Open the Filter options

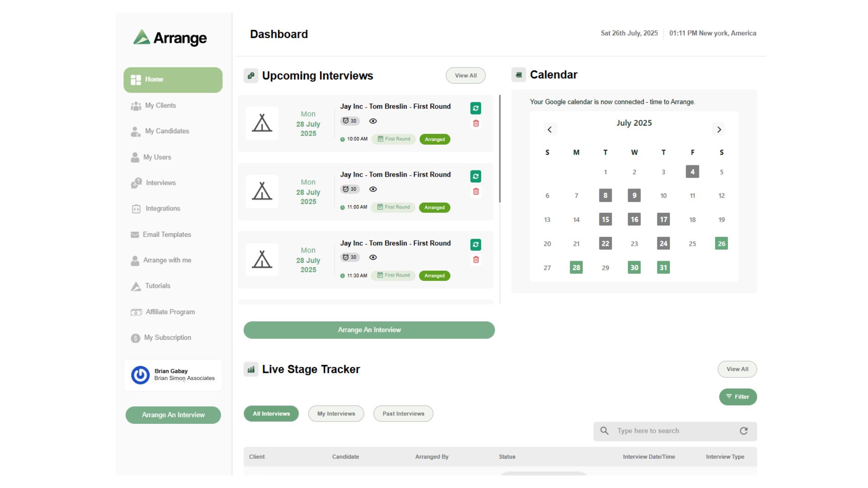738,397
